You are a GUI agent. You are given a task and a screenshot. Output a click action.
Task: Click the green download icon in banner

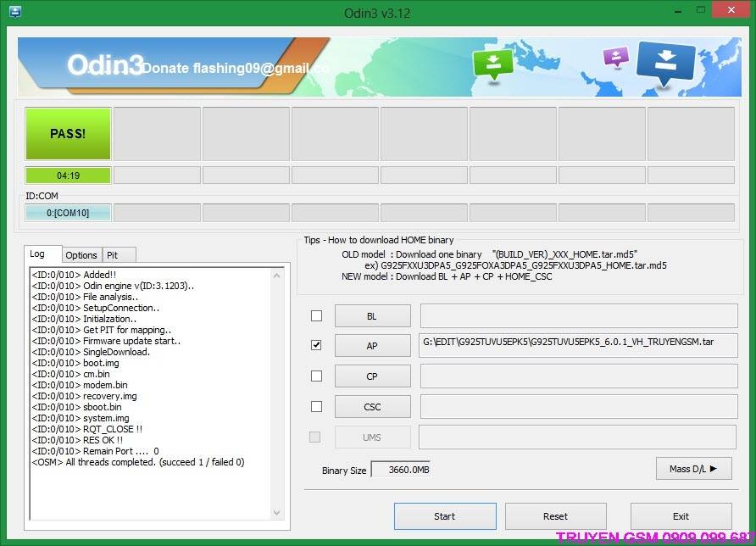pyautogui.click(x=492, y=64)
